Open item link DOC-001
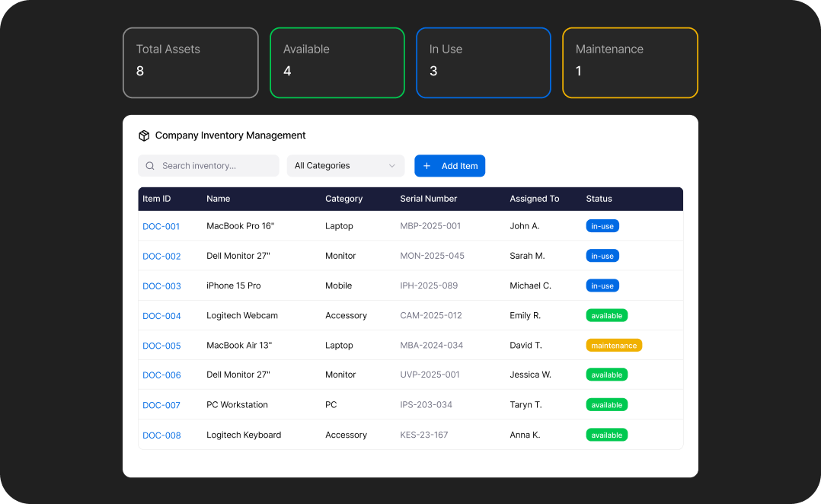 tap(161, 226)
